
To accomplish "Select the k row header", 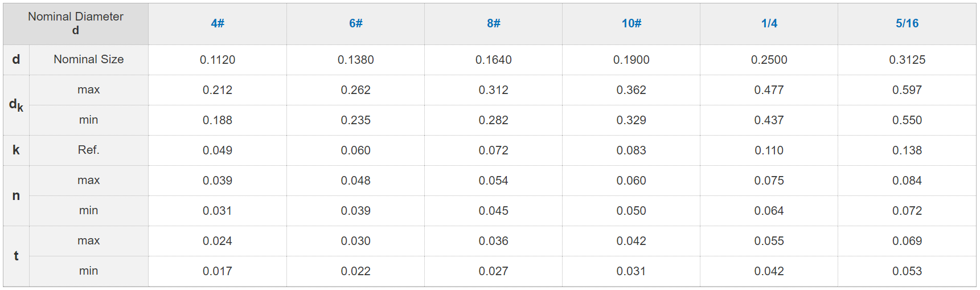I will tap(16, 150).
